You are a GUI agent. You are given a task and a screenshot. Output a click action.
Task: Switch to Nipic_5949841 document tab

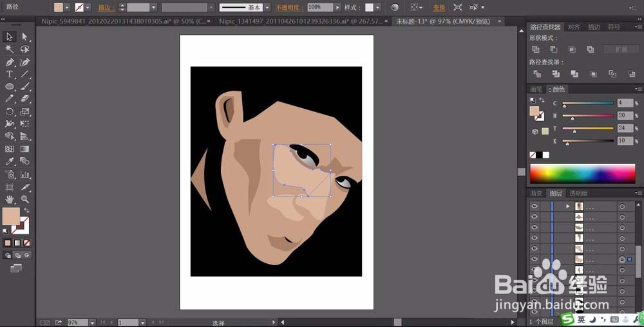tap(123, 21)
